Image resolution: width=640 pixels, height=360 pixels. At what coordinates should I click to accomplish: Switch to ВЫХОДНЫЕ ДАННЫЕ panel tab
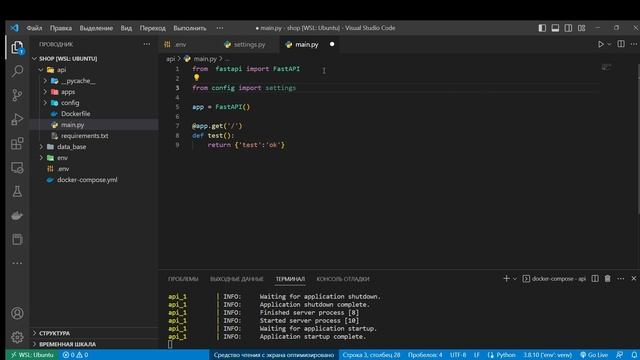(x=237, y=279)
